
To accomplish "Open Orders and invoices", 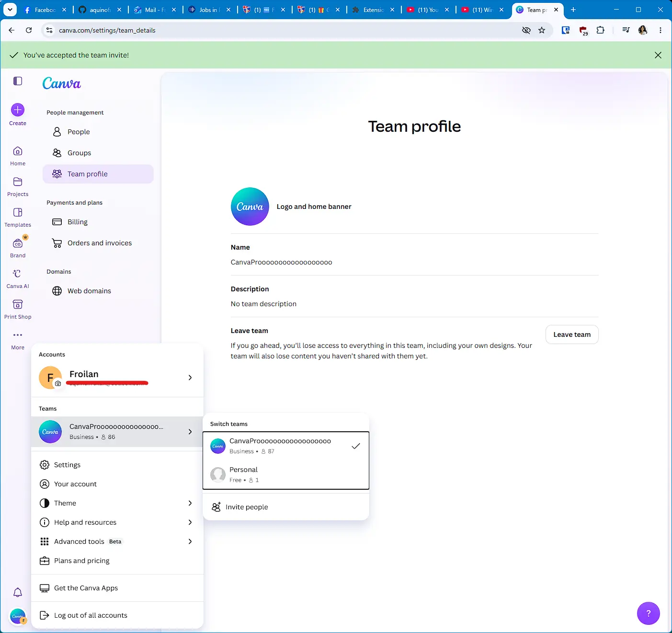I will pos(98,243).
